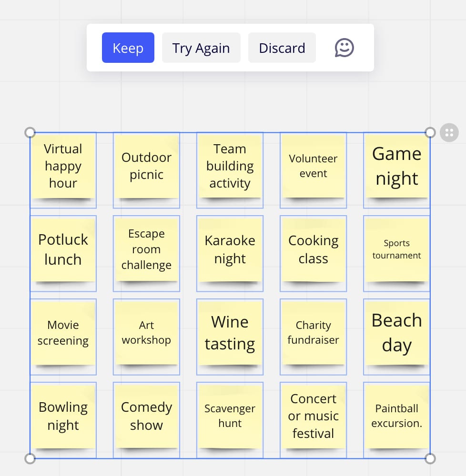Click the Sports tournament sticky note
Viewport: 466px width, 476px height.
(x=396, y=249)
